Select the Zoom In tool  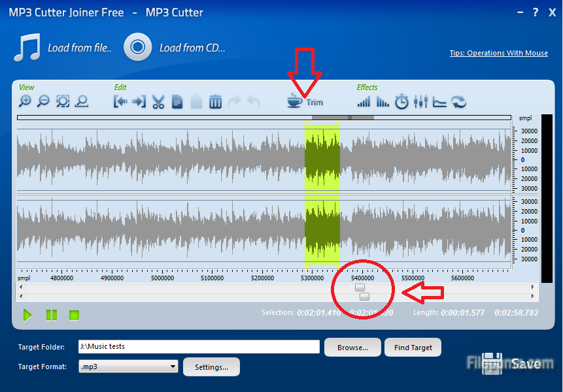(26, 102)
